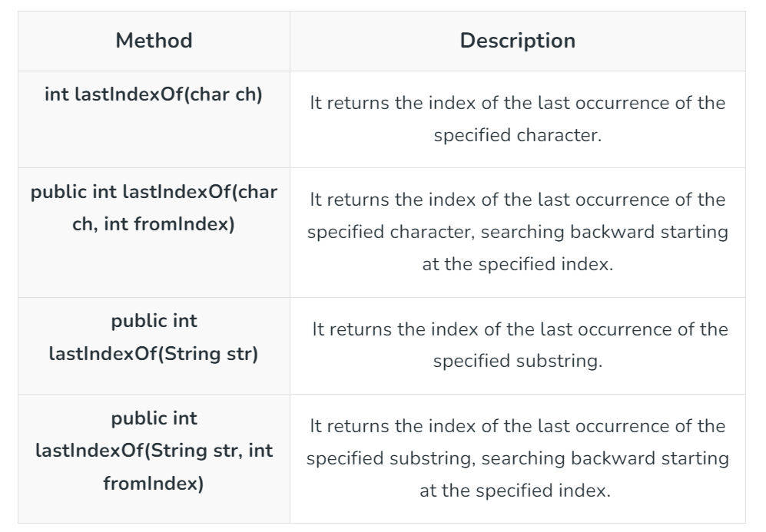Click the Method column header
Image resolution: width=766 pixels, height=532 pixels.
point(154,41)
